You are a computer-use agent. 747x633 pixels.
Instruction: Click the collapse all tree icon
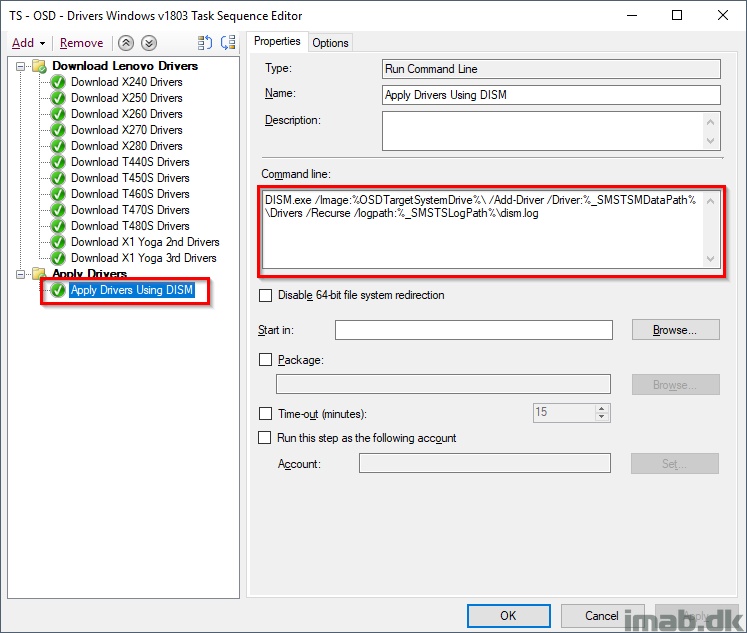[x=228, y=43]
